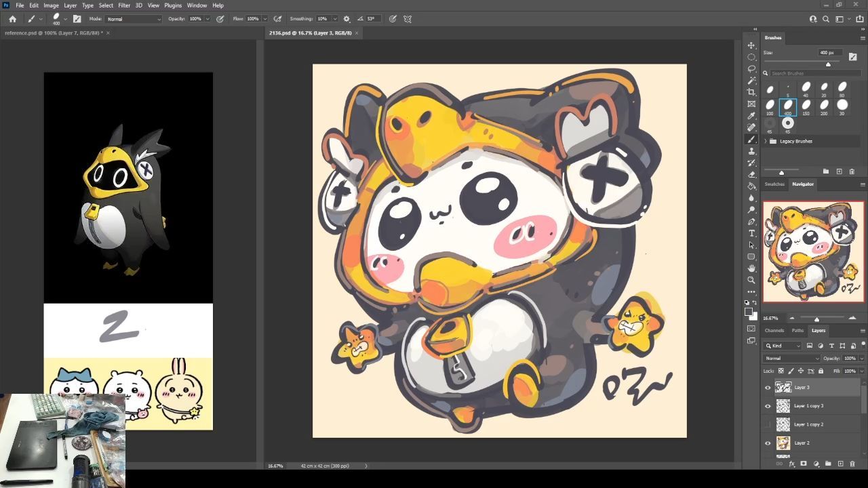The width and height of the screenshot is (868, 488).
Task: Select the Clone Stamp tool
Action: click(x=751, y=151)
